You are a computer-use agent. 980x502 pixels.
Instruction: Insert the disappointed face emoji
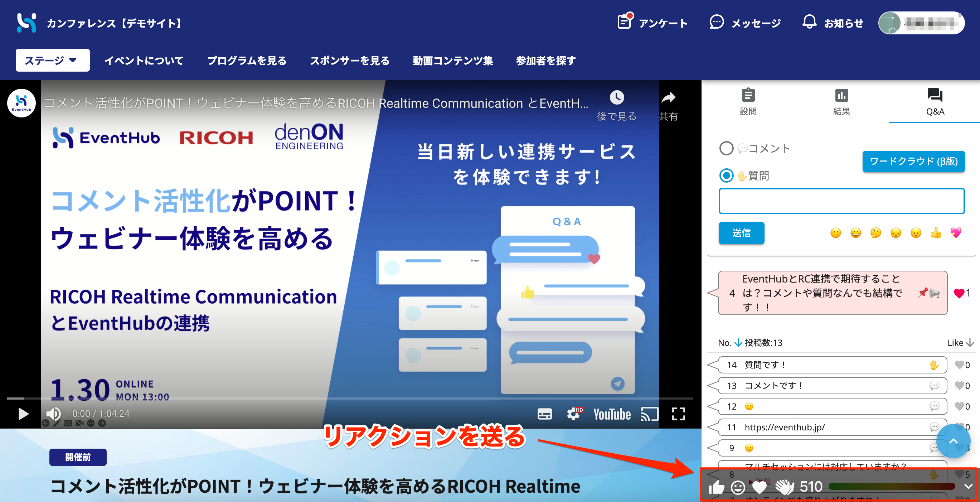[896, 233]
